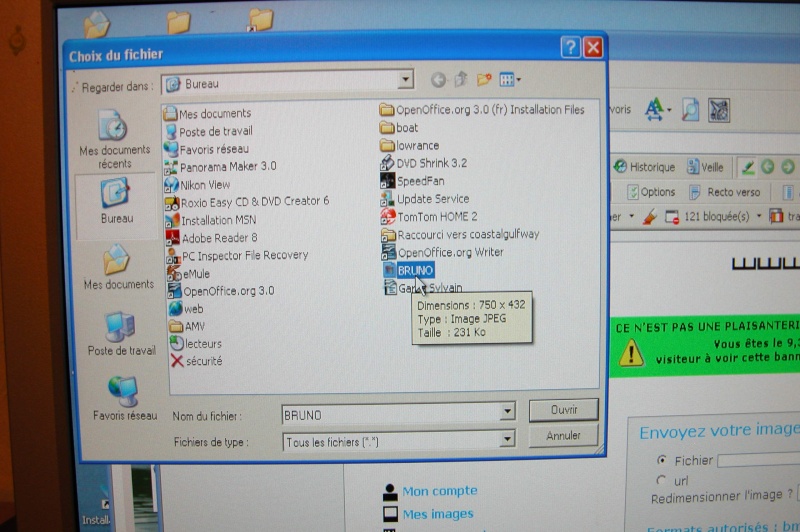
Task: Select Panorama Maker 3.0 shortcut
Action: [220, 167]
